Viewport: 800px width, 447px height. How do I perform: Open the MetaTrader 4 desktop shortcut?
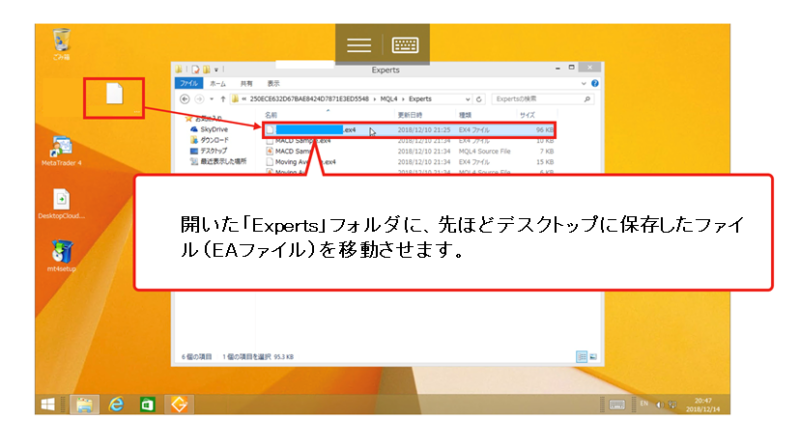point(61,151)
